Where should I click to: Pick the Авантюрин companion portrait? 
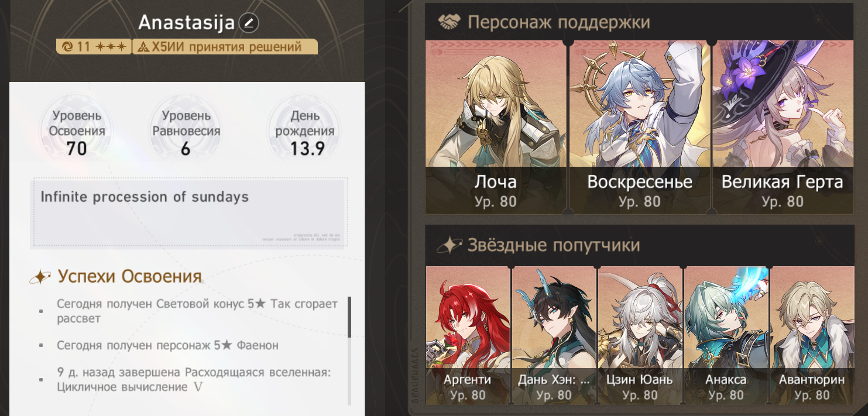812,335
